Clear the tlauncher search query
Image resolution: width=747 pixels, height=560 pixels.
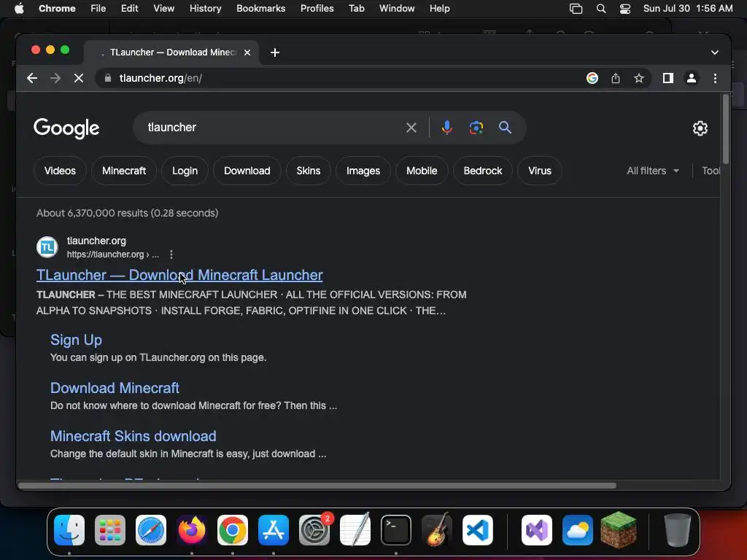click(411, 128)
